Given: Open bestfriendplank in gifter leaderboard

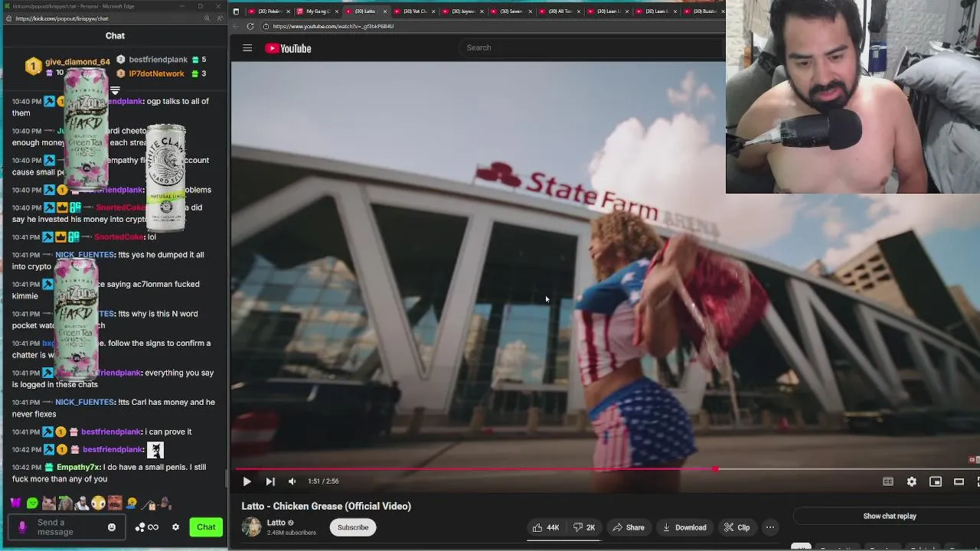Looking at the screenshot, I should click(158, 60).
